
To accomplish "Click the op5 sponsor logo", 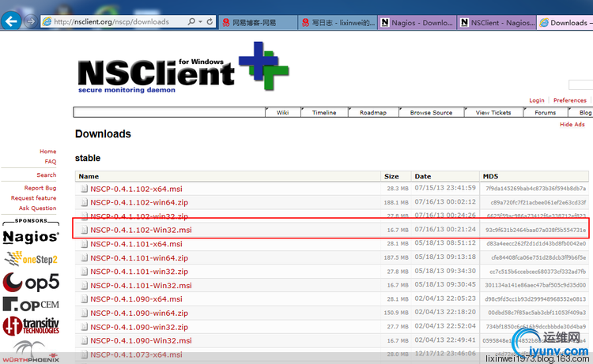I will coord(31,282).
